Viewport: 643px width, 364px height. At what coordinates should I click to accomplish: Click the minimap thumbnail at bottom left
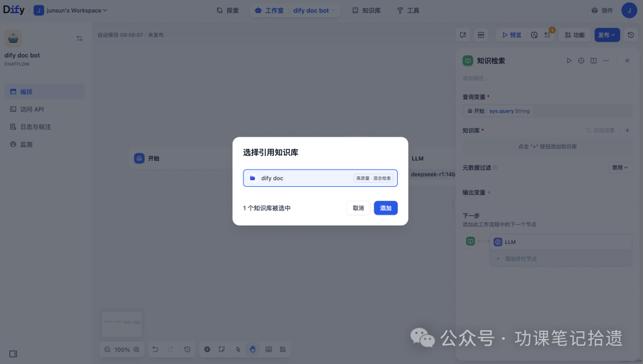pos(121,323)
